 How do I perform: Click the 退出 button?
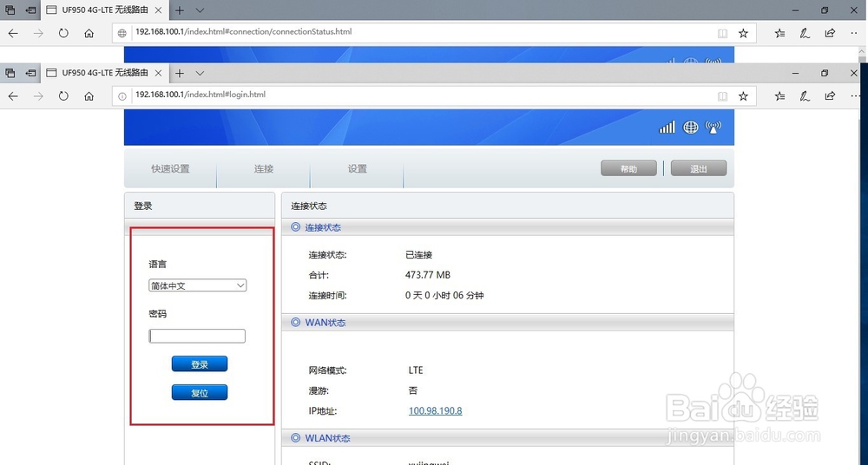point(699,168)
